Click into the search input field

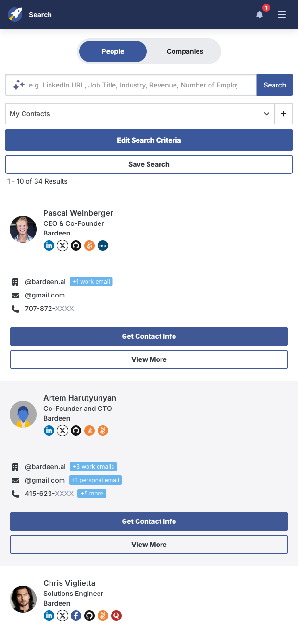pos(133,85)
